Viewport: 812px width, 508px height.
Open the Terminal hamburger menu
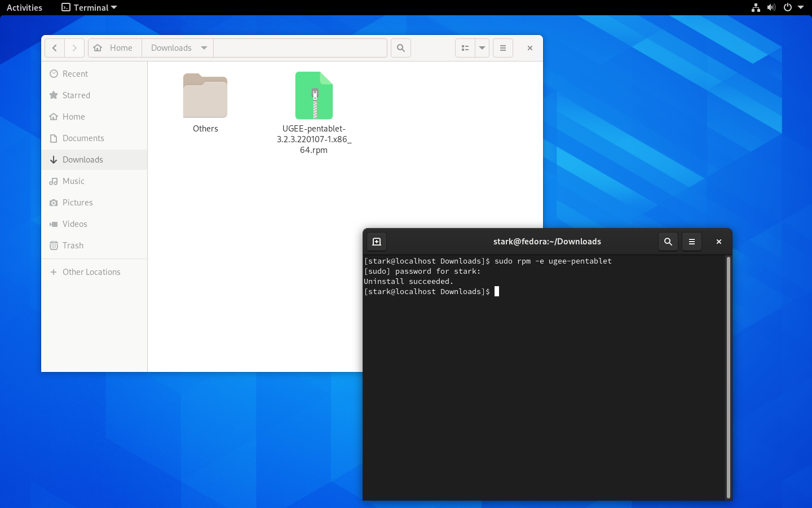pyautogui.click(x=692, y=242)
